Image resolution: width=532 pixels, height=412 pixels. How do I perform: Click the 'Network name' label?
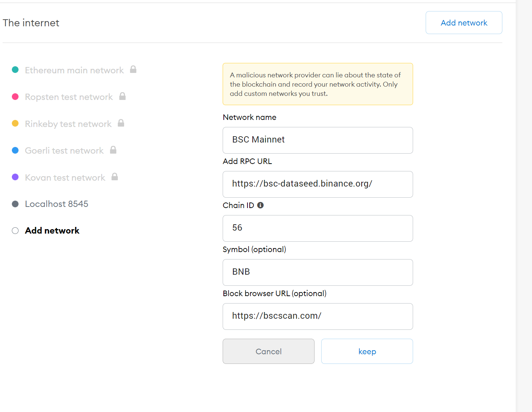point(250,117)
